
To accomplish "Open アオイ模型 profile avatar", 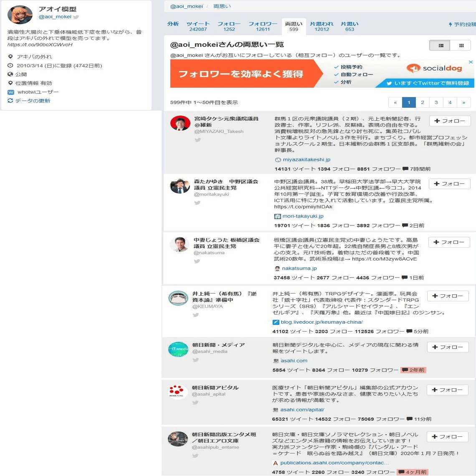I will tap(20, 14).
